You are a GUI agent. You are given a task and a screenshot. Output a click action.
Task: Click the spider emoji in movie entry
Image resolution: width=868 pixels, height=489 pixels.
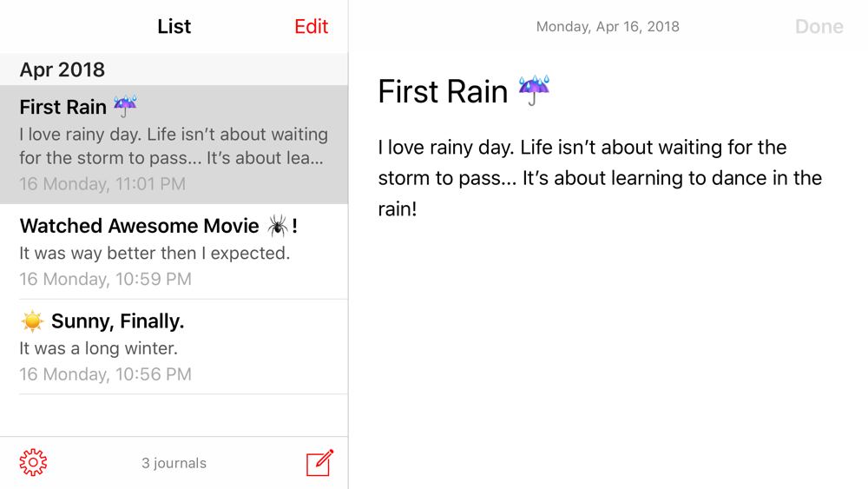(278, 226)
